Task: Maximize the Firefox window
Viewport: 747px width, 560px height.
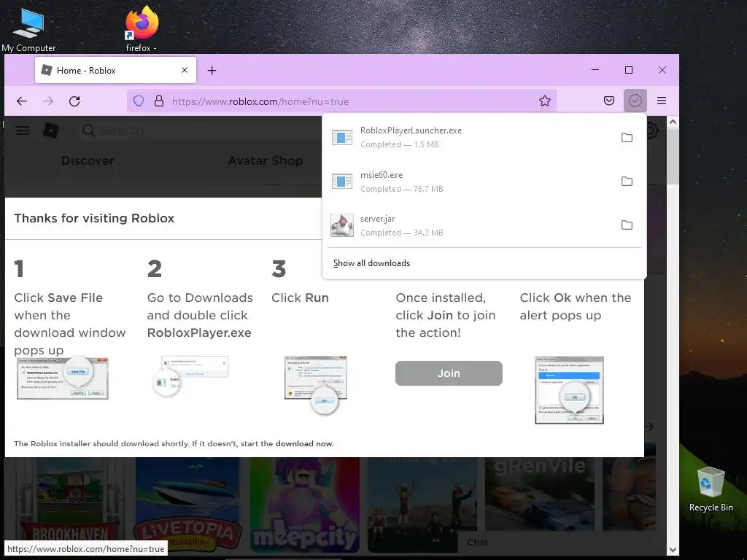Action: (629, 70)
